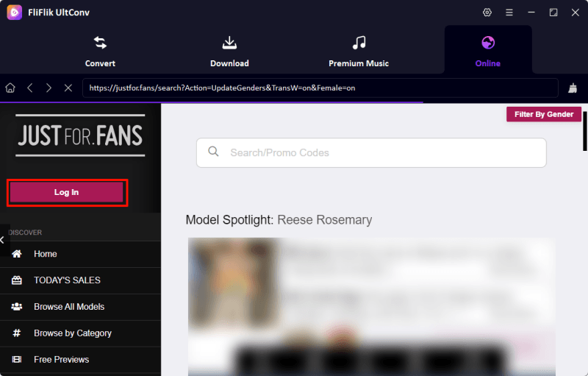Stop page loading with the X icon

pos(68,88)
